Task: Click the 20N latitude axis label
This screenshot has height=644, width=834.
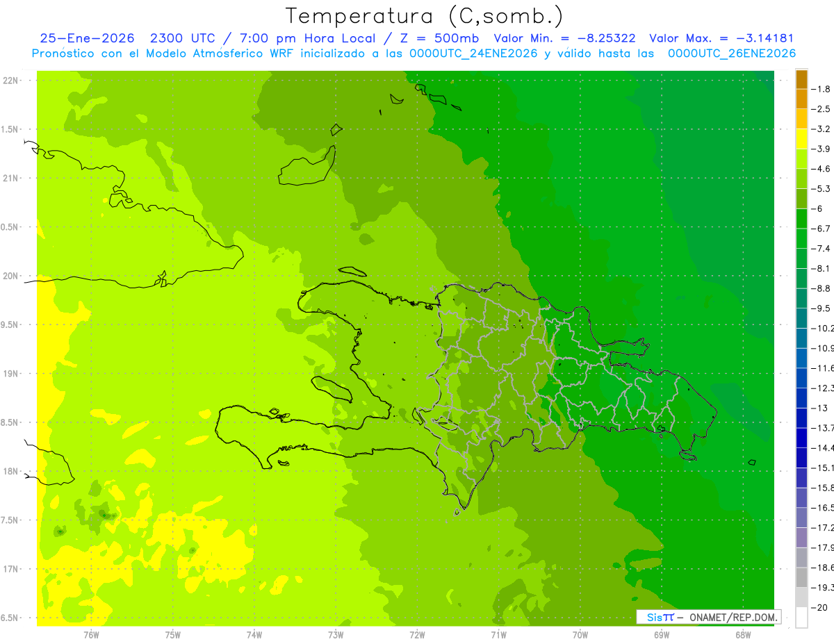Action: [x=10, y=276]
